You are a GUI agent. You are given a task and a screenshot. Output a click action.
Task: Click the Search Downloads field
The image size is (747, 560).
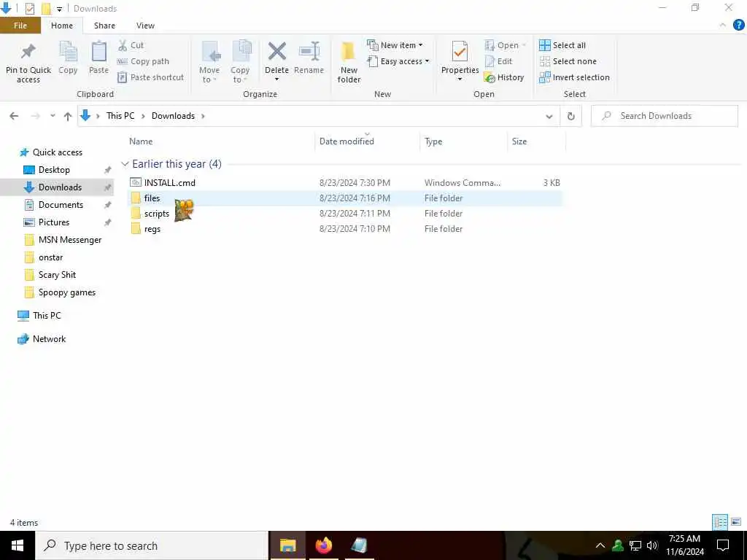coord(665,116)
